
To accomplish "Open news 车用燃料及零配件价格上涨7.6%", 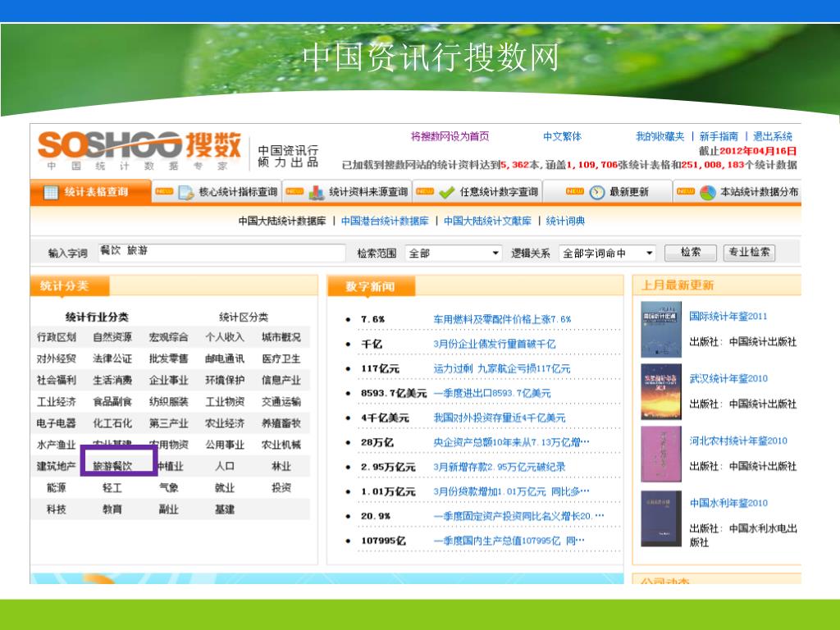I will [x=502, y=319].
